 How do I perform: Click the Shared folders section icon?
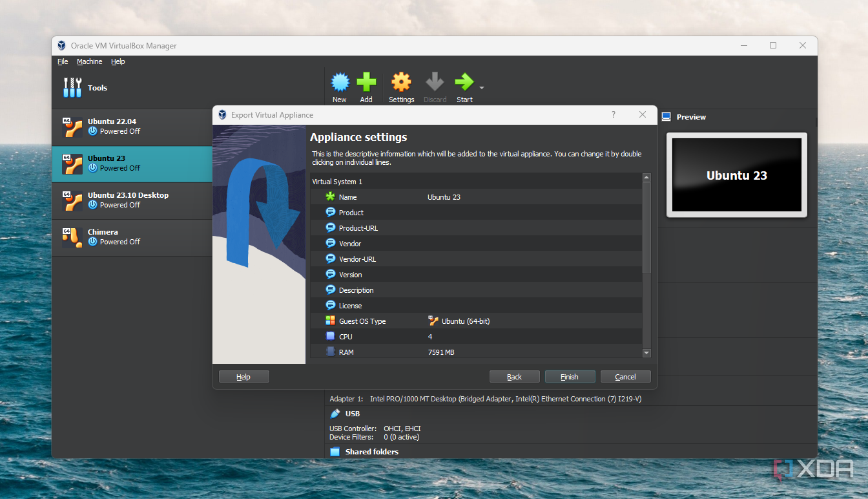coord(335,452)
